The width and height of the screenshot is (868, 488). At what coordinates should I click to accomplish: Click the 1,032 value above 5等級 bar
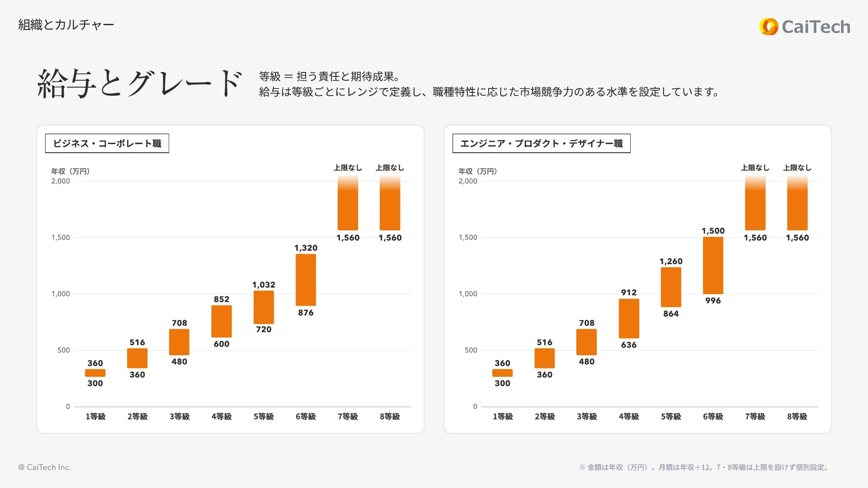pos(264,285)
